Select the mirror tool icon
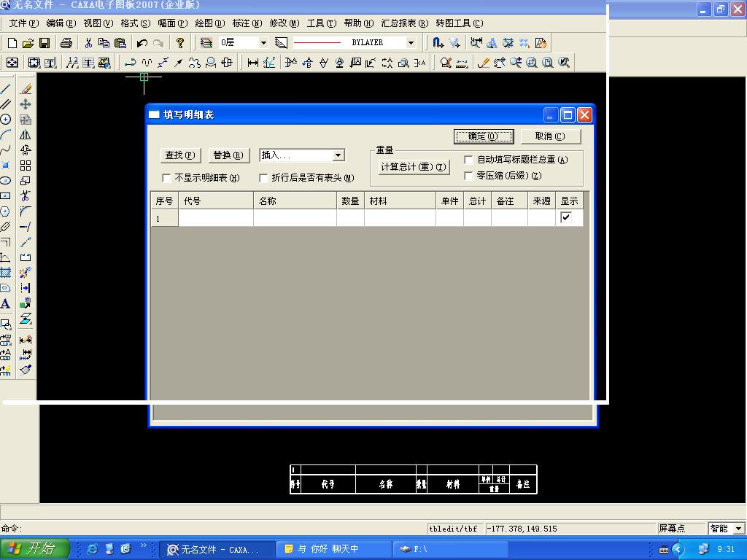The image size is (747, 560). [x=26, y=135]
